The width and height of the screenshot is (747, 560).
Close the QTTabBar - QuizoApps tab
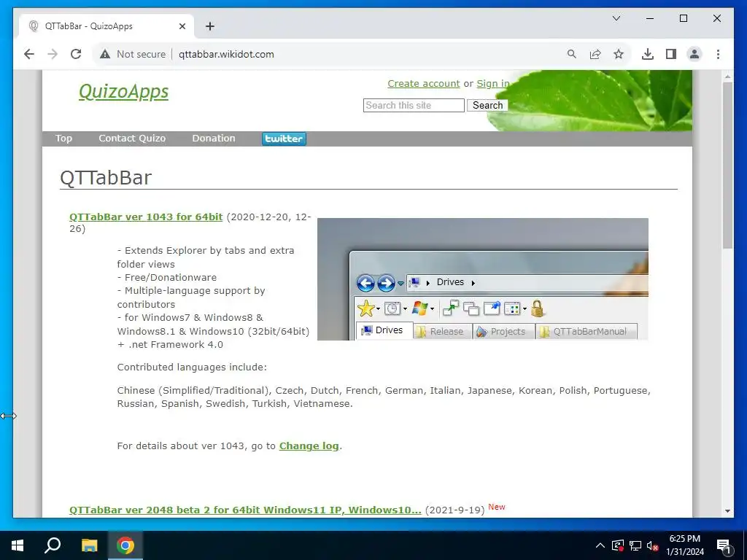point(182,26)
